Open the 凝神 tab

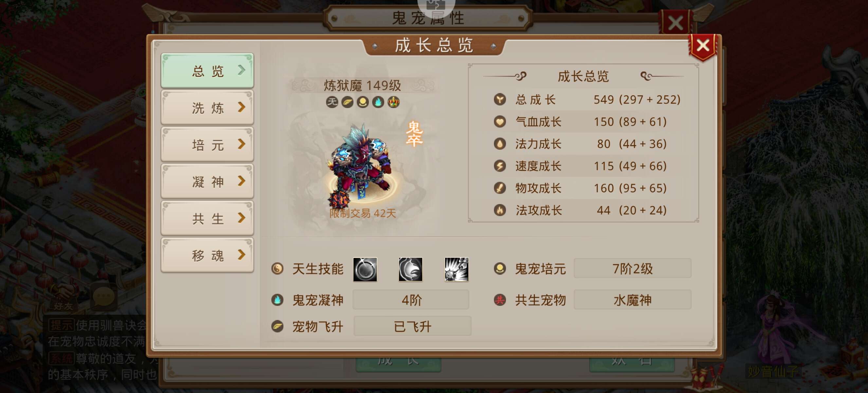pyautogui.click(x=207, y=181)
